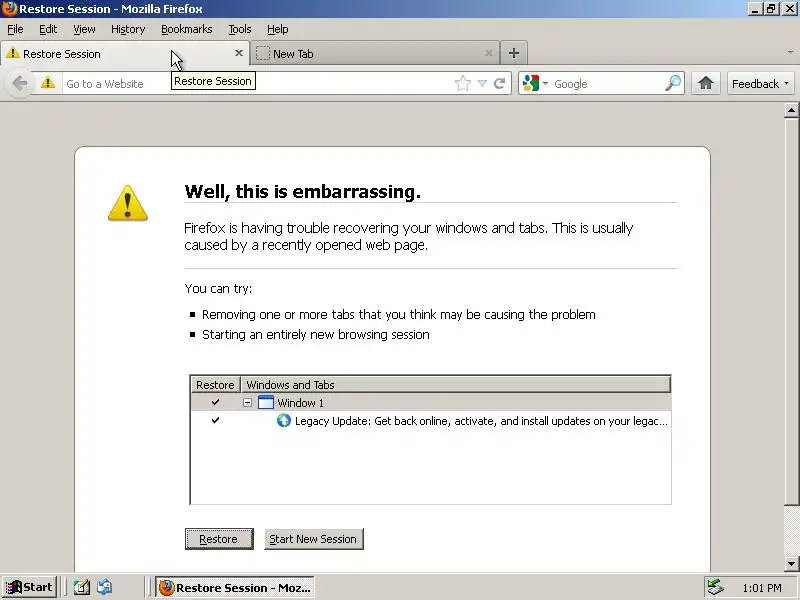Open the Tools menu
Screen dimensions: 800x600
tap(240, 29)
